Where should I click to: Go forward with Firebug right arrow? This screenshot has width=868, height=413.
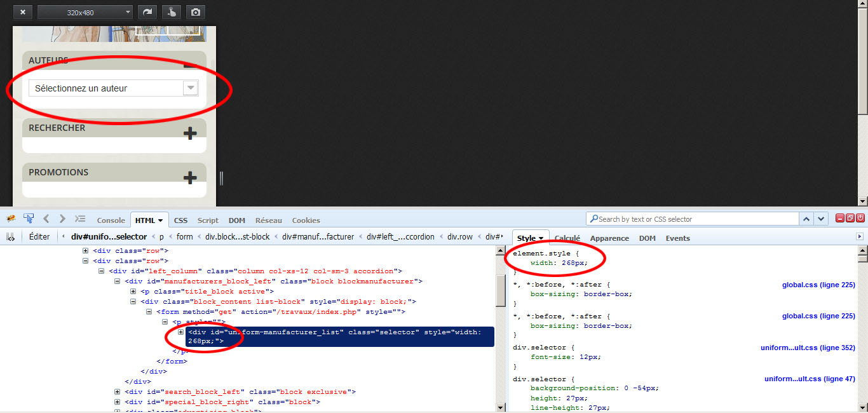pyautogui.click(x=62, y=219)
